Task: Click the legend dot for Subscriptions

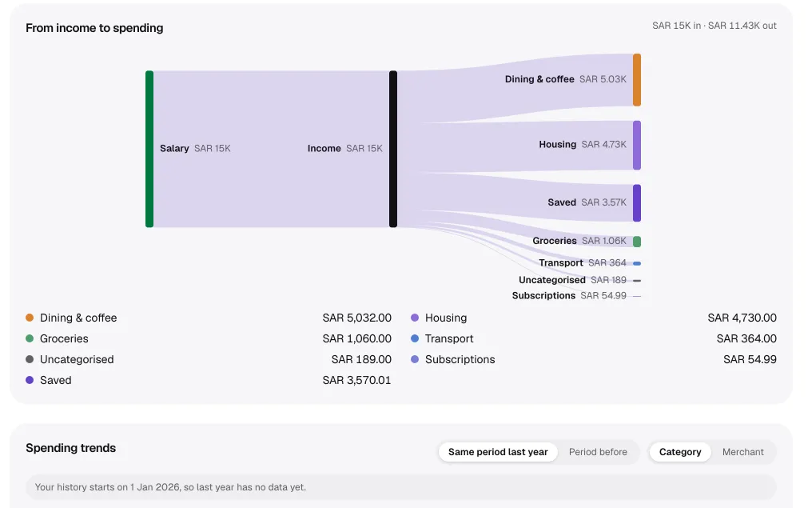Action: (415, 358)
